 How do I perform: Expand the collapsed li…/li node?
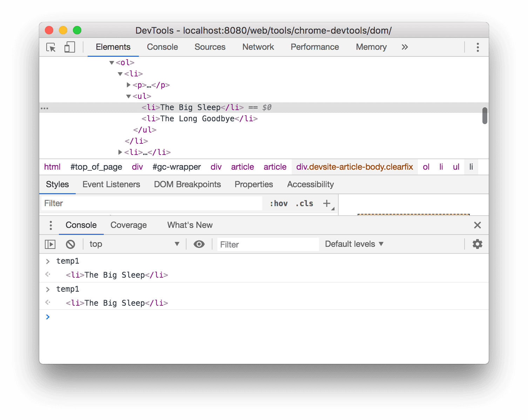click(x=120, y=152)
